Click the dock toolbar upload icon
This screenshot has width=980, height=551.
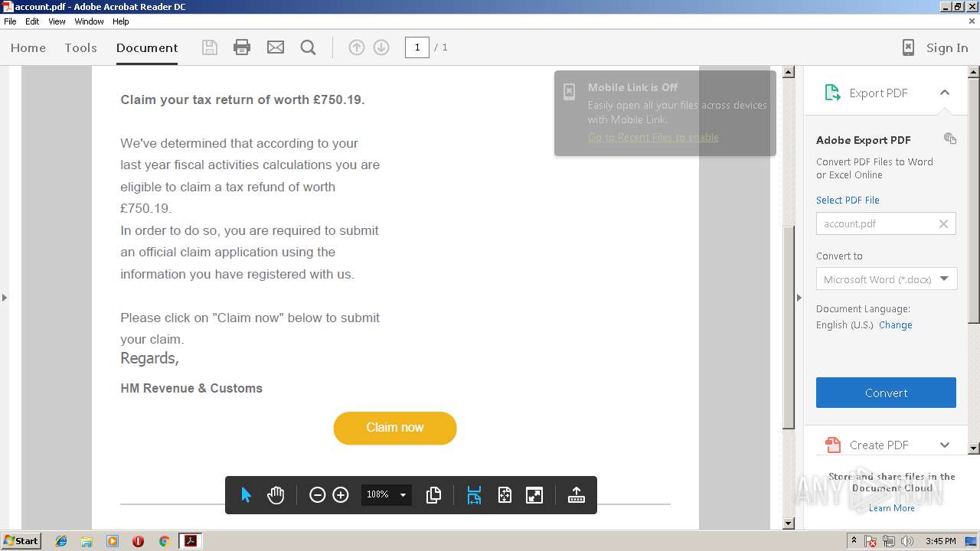577,495
